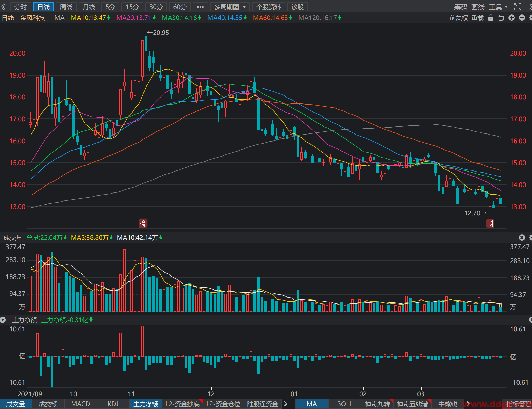
Task: Collapse the 主力净额 indicator panel arrow
Action: pyautogui.click(x=3, y=320)
